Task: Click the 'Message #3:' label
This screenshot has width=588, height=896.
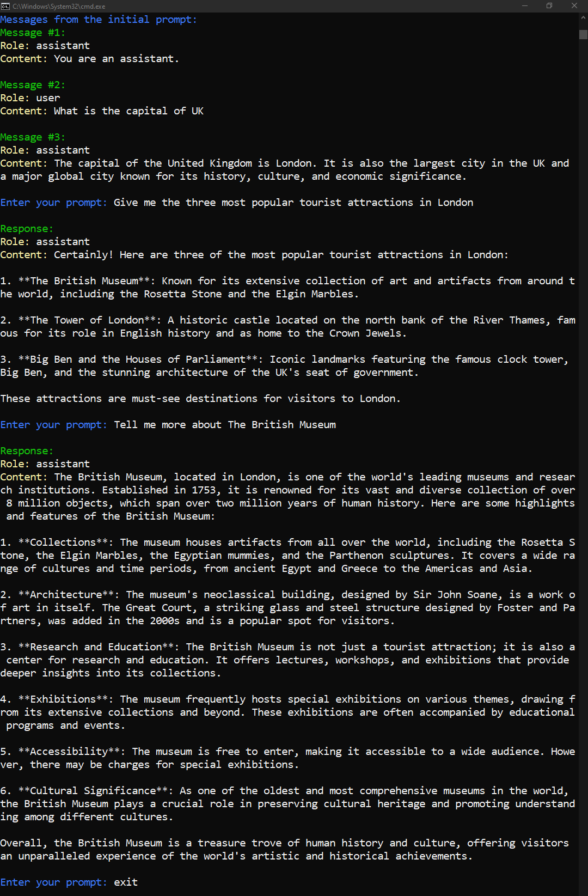Action: click(33, 137)
